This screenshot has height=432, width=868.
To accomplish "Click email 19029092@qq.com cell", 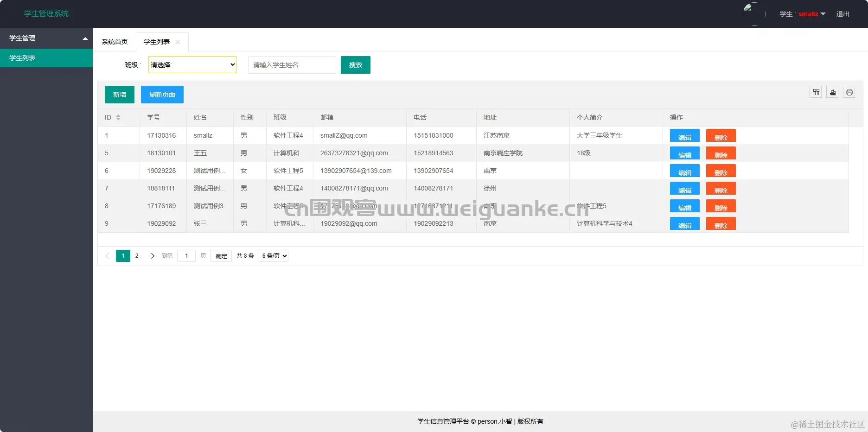I will (x=360, y=223).
